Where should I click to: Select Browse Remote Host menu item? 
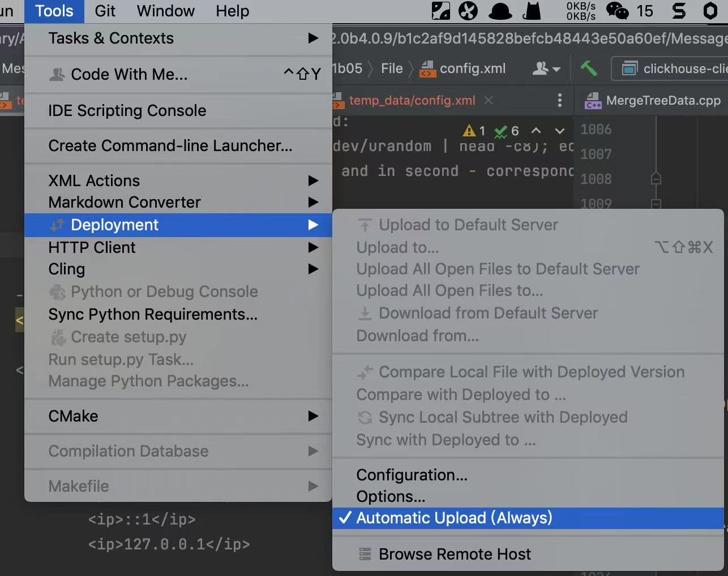coord(455,554)
